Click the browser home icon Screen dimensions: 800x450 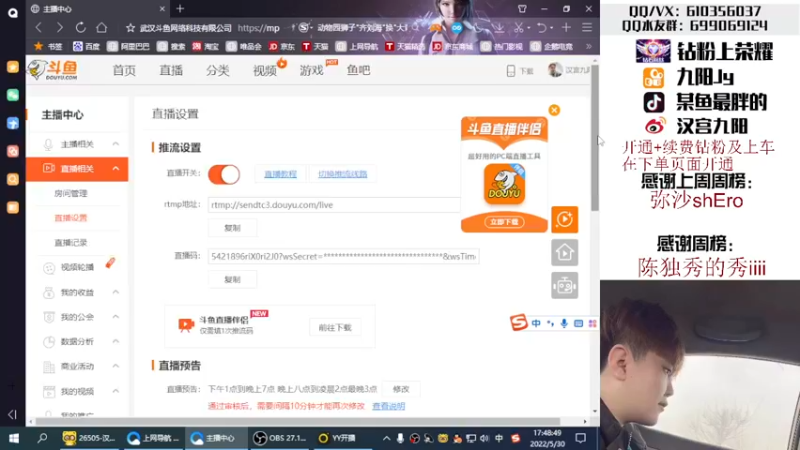click(x=102, y=28)
